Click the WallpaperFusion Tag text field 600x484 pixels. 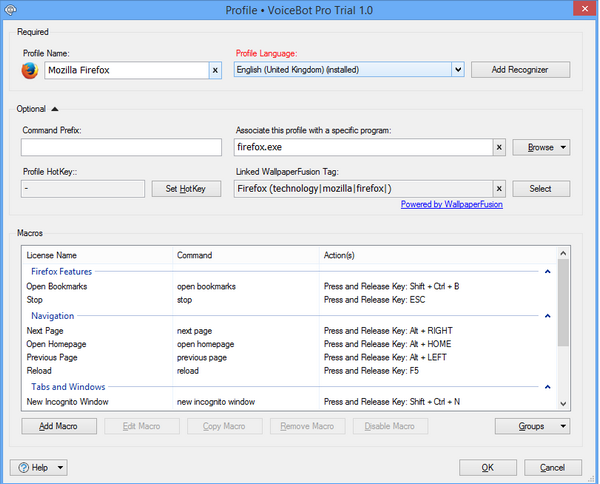tap(363, 189)
